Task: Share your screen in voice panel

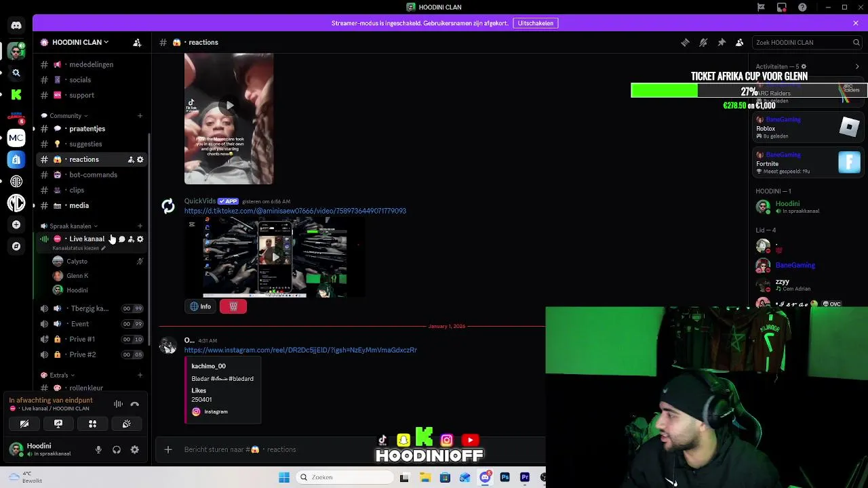Action: click(x=58, y=424)
